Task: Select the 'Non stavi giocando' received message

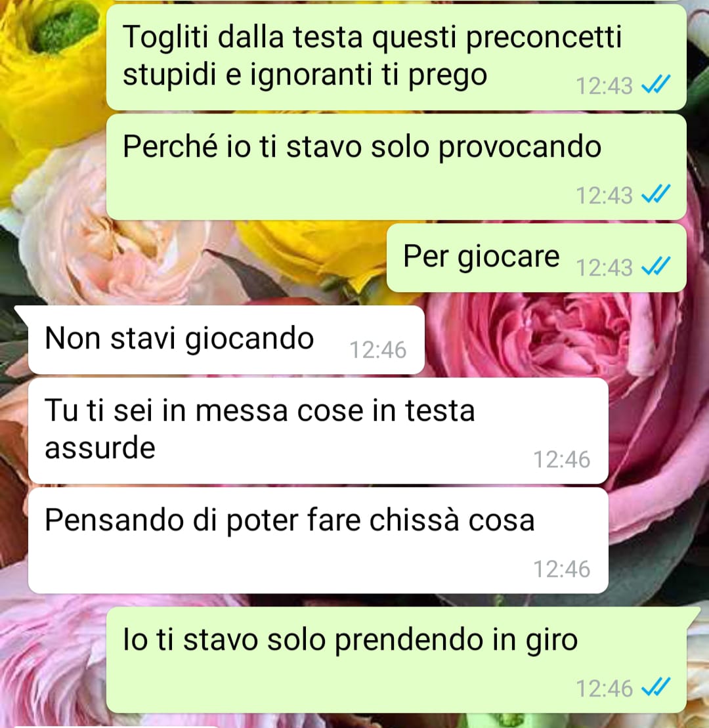Action: click(x=226, y=340)
